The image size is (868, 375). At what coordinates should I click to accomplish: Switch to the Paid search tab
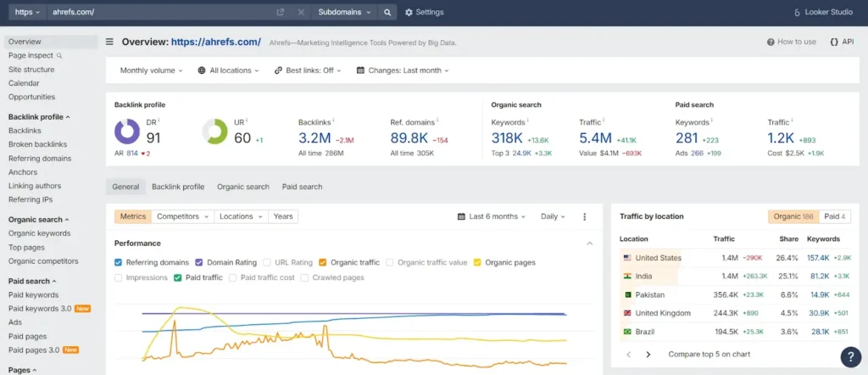point(303,187)
